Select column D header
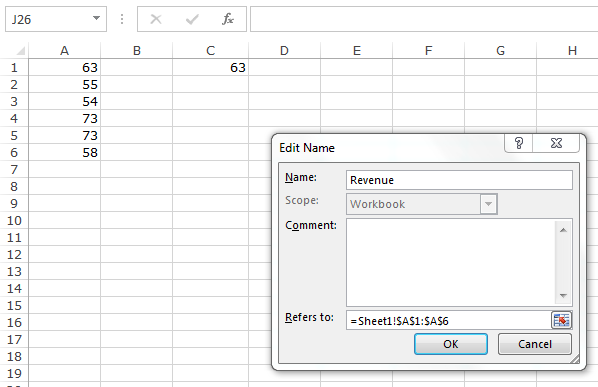 pyautogui.click(x=285, y=51)
